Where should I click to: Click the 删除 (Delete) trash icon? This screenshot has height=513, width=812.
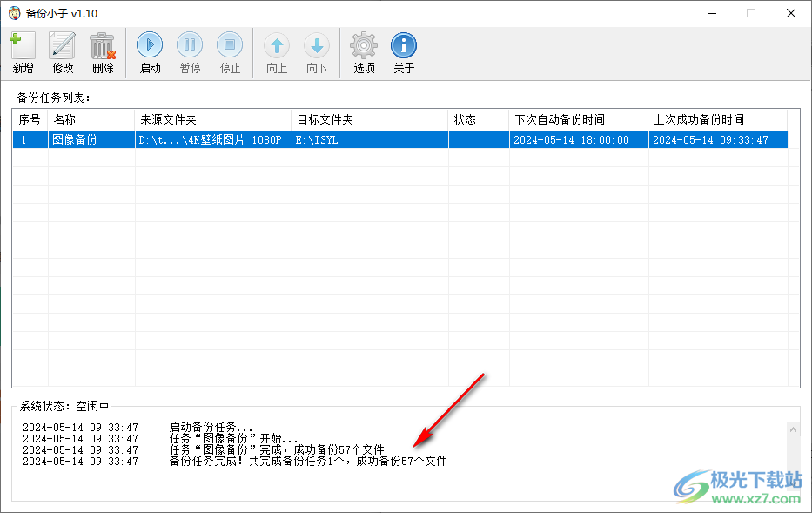tap(103, 45)
